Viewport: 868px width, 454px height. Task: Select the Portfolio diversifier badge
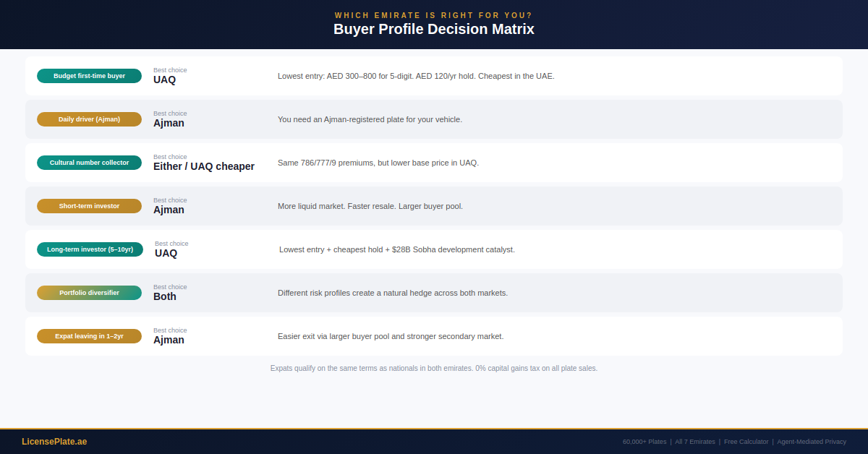[89, 293]
